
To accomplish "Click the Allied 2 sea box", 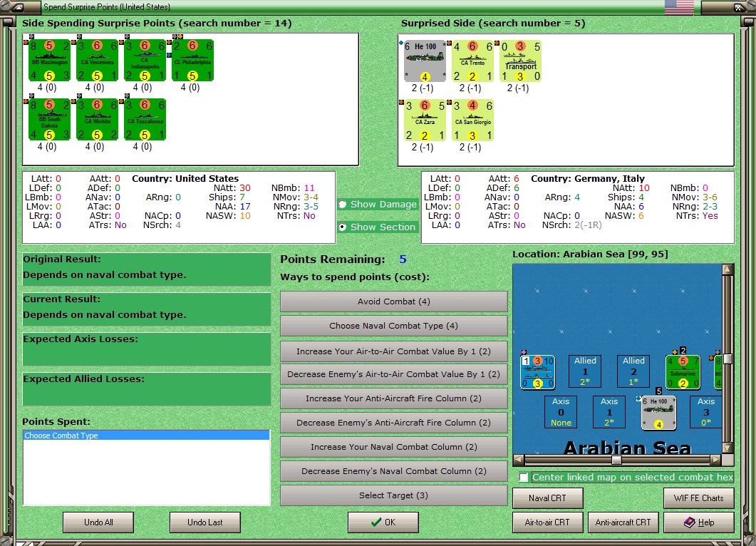I will [633, 371].
